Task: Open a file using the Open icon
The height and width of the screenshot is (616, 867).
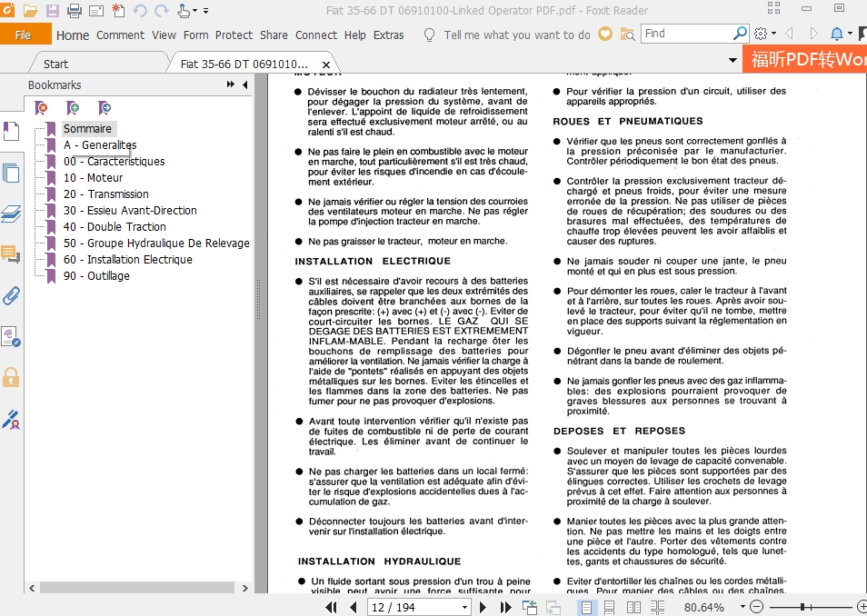Action: click(30, 10)
